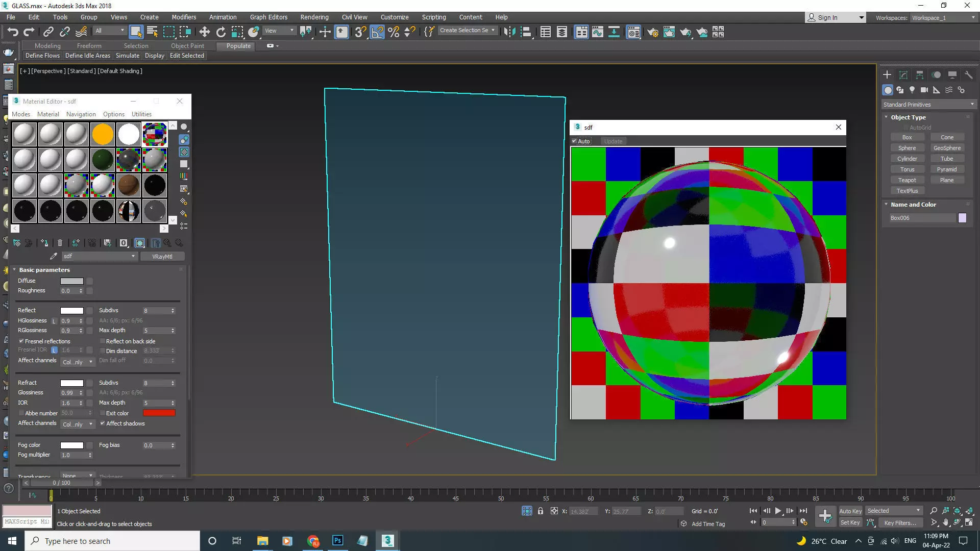Open Render Setup dialog icon
980x551 pixels.
[x=653, y=32]
